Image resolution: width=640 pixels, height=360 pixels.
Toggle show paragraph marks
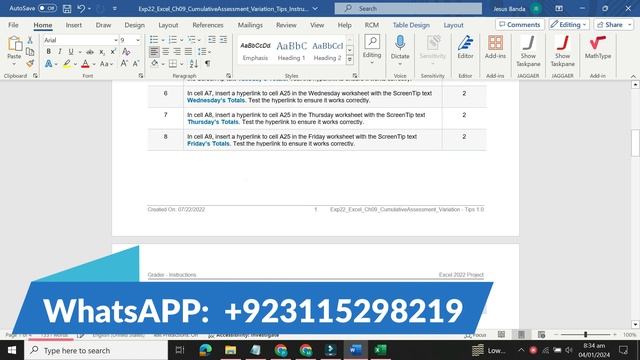208,64
